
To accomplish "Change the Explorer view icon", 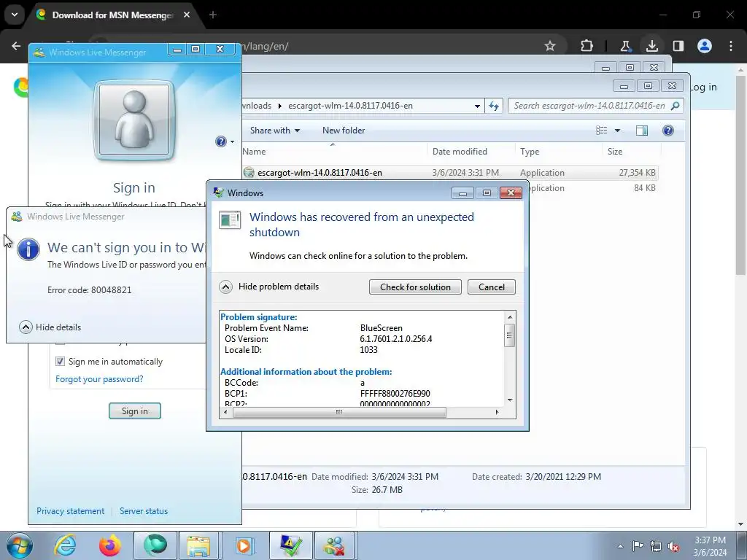I will coord(602,131).
